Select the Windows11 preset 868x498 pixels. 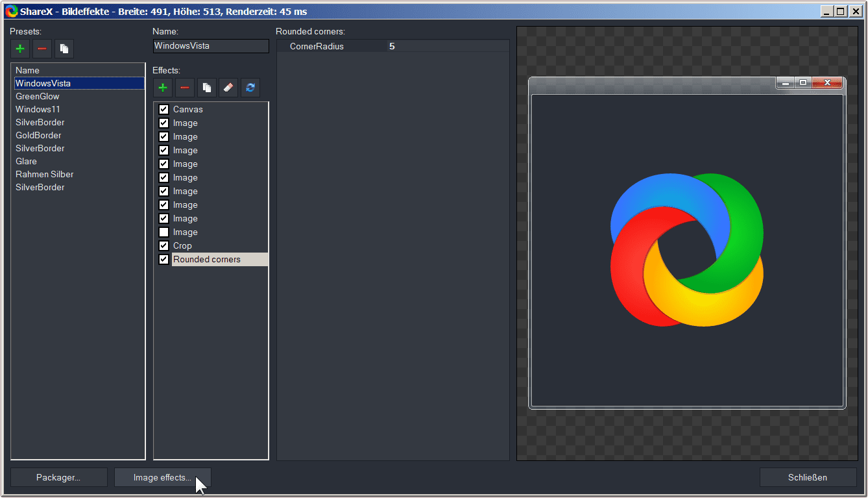(38, 109)
